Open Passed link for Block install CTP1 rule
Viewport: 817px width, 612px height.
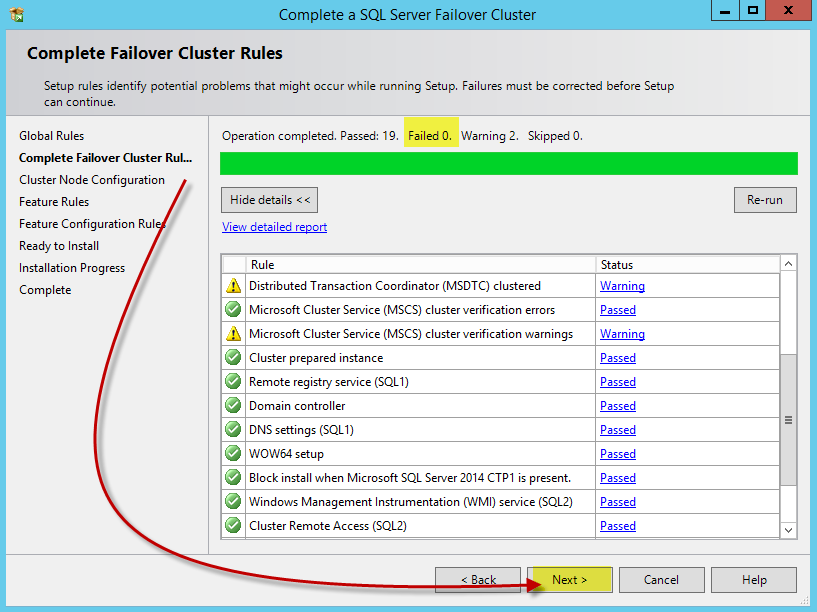[617, 478]
